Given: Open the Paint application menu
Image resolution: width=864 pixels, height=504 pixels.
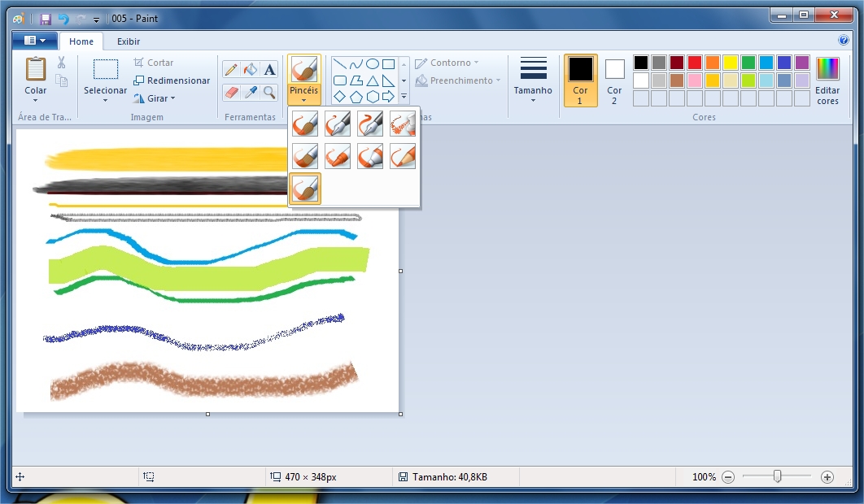Looking at the screenshot, I should (x=33, y=40).
